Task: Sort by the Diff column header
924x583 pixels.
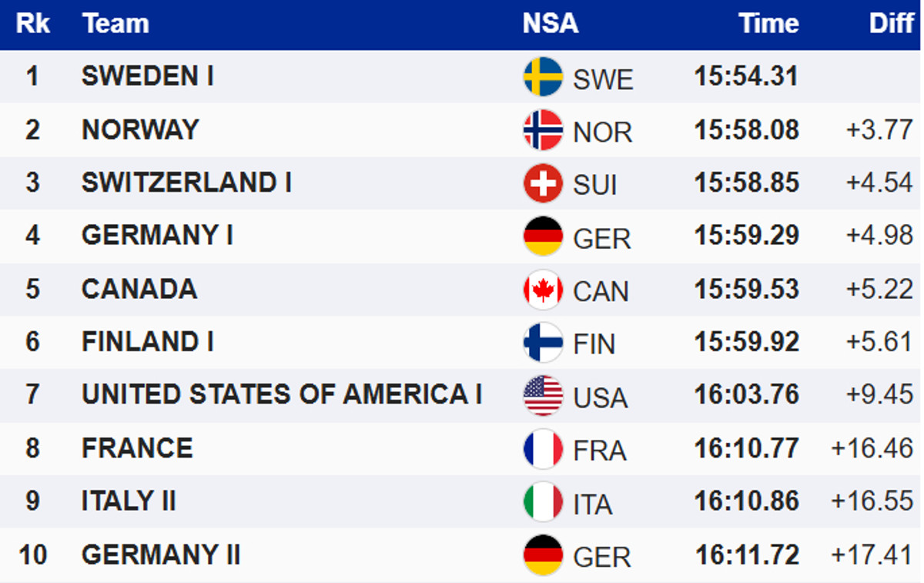Action: [x=891, y=24]
